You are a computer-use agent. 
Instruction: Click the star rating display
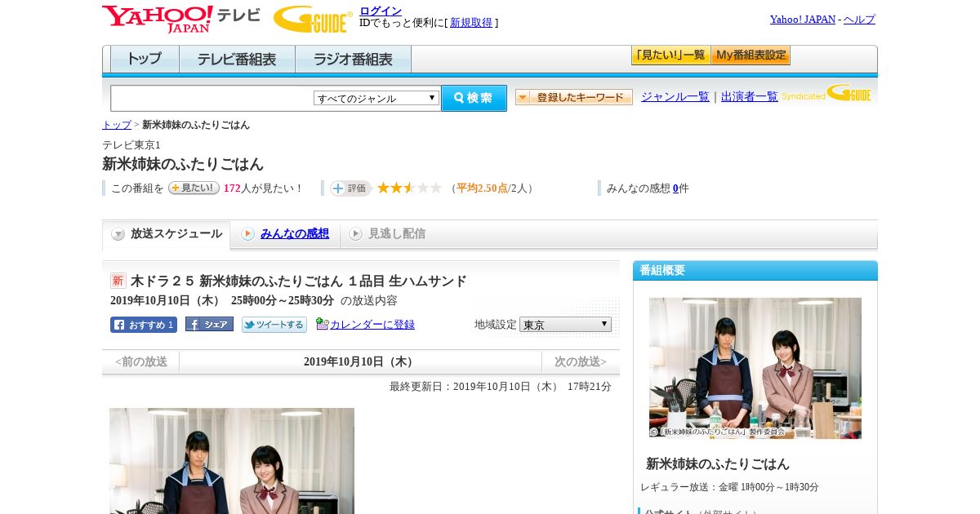click(409, 188)
